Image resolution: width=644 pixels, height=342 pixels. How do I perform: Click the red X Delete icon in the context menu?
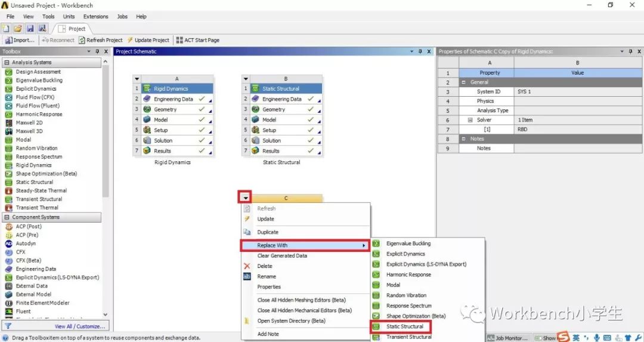(247, 266)
